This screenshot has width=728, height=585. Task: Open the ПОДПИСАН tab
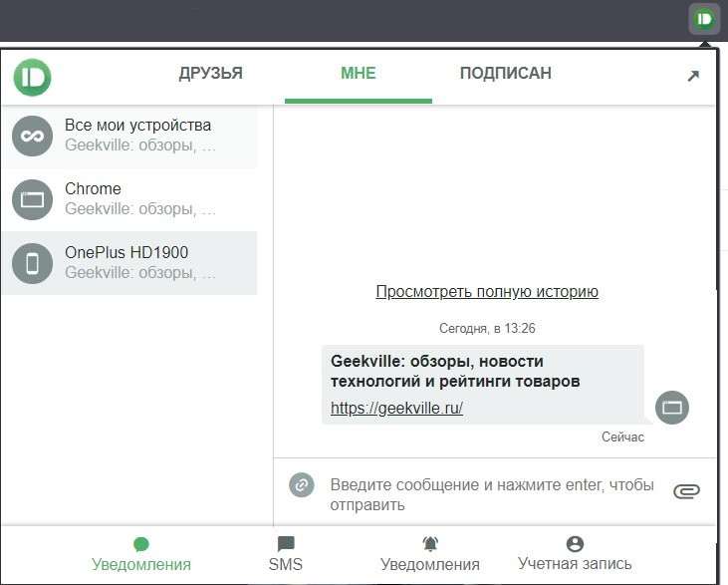coord(505,74)
